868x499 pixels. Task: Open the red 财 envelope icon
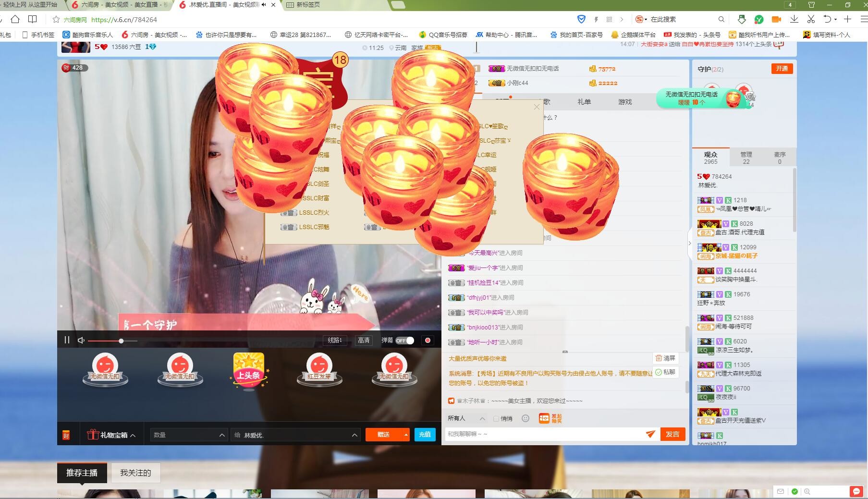(x=66, y=435)
